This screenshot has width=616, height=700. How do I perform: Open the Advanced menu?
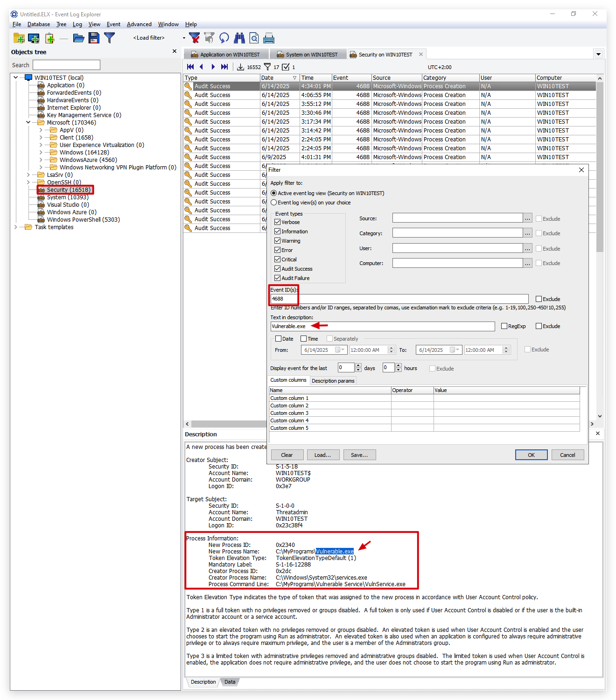tap(139, 24)
